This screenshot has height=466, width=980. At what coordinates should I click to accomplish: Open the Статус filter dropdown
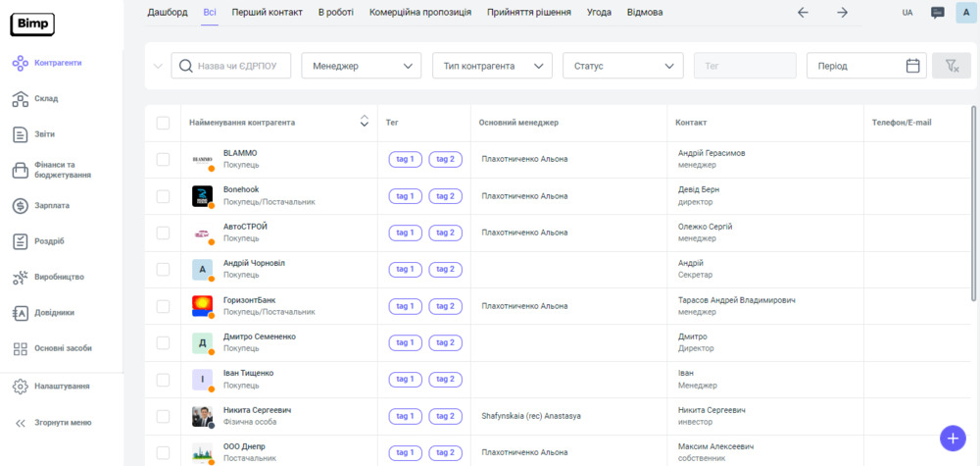click(x=622, y=66)
